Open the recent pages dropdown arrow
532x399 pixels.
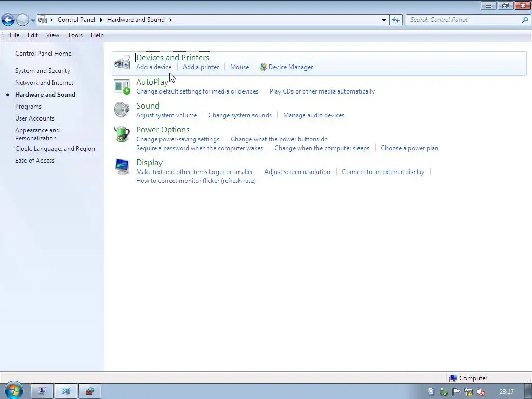point(33,20)
